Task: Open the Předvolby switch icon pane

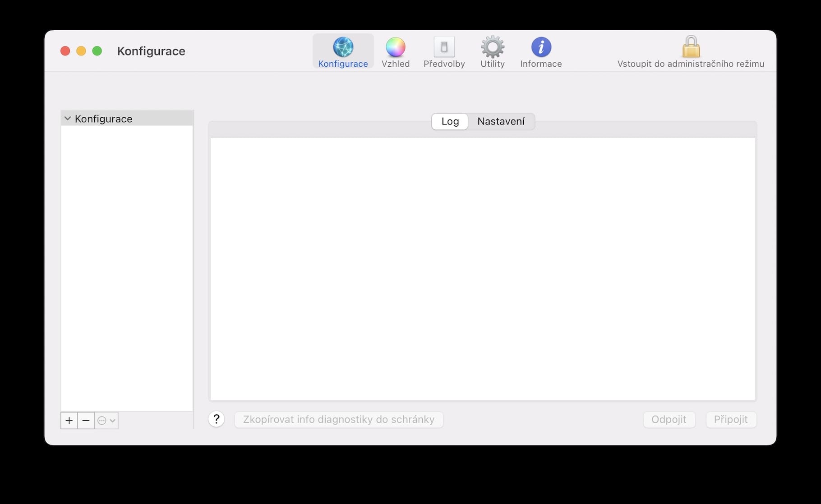Action: point(444,51)
